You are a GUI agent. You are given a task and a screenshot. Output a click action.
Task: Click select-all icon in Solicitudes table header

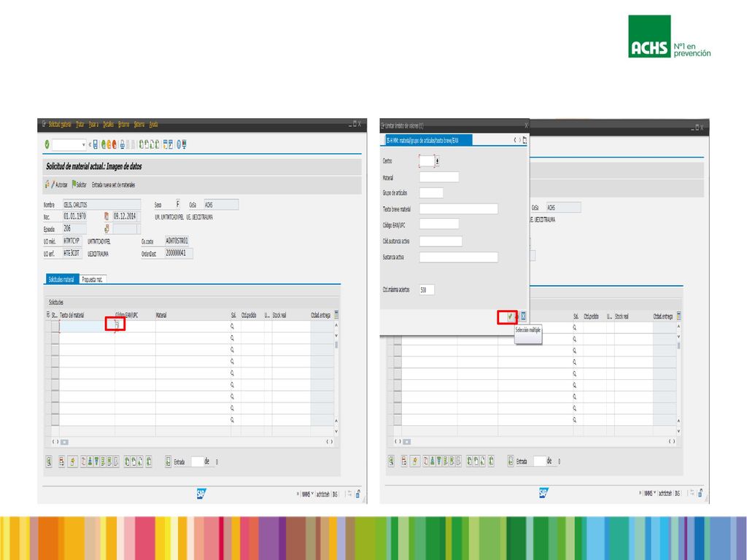pos(48,315)
